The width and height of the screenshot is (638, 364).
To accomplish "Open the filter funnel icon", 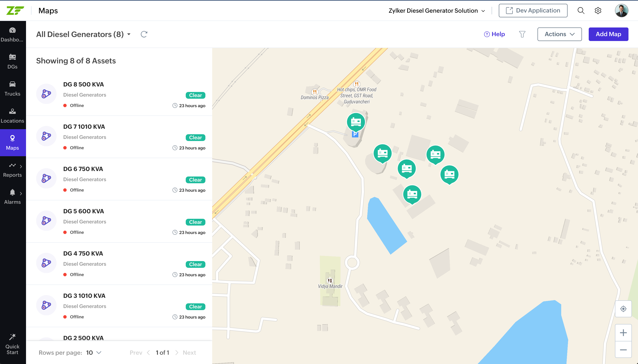I will [522, 34].
